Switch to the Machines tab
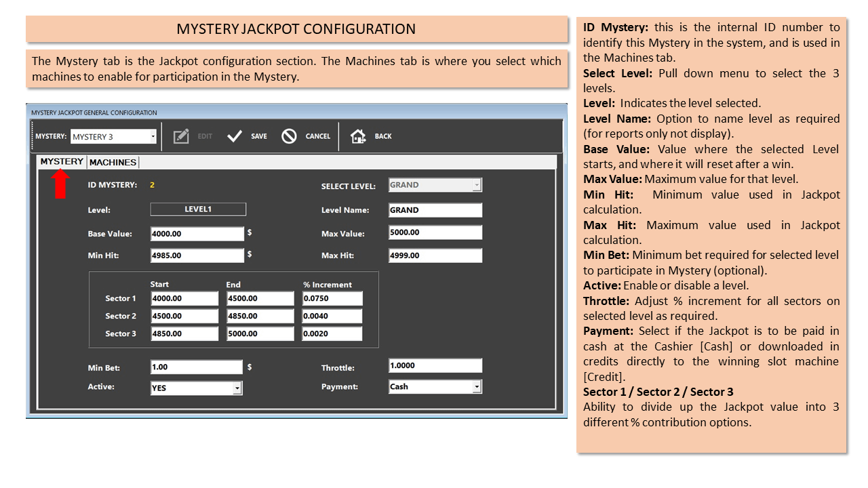868x488 pixels. tap(113, 162)
